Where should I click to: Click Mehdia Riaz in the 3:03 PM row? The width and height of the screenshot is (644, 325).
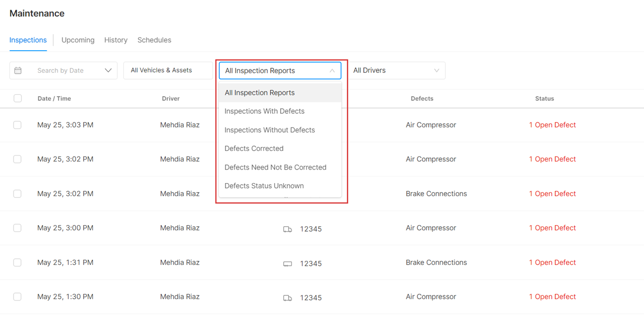180,125
